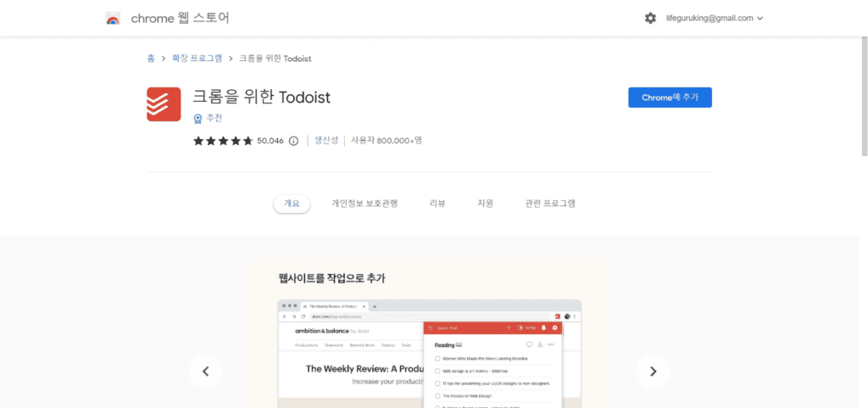
Task: Open the 50,046 ratings count
Action: [270, 141]
